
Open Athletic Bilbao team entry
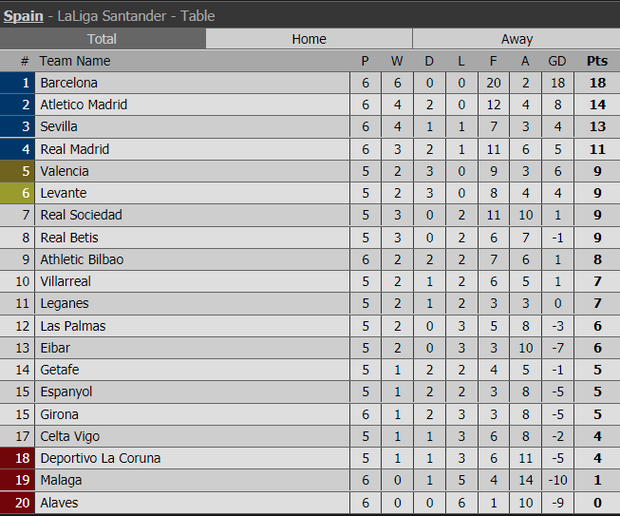[x=82, y=259]
